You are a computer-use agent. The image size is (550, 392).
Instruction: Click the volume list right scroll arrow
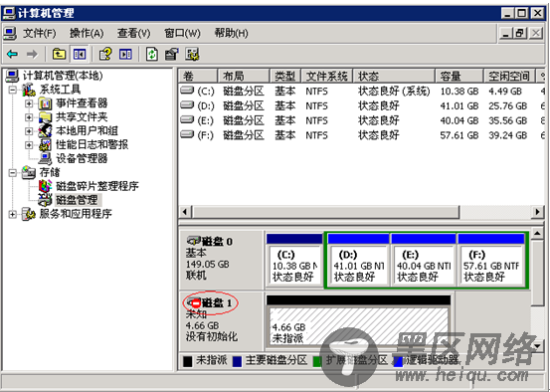click(538, 212)
